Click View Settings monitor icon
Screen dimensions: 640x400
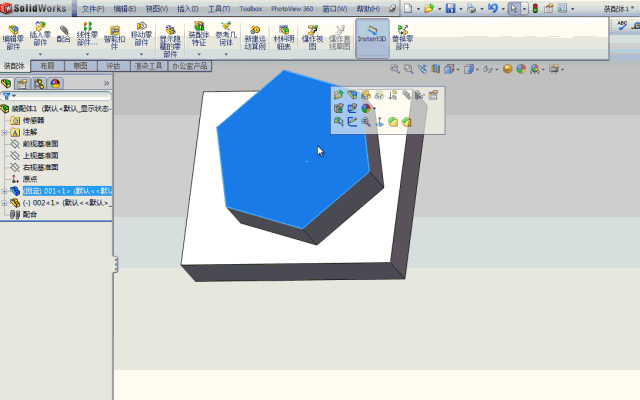click(554, 69)
